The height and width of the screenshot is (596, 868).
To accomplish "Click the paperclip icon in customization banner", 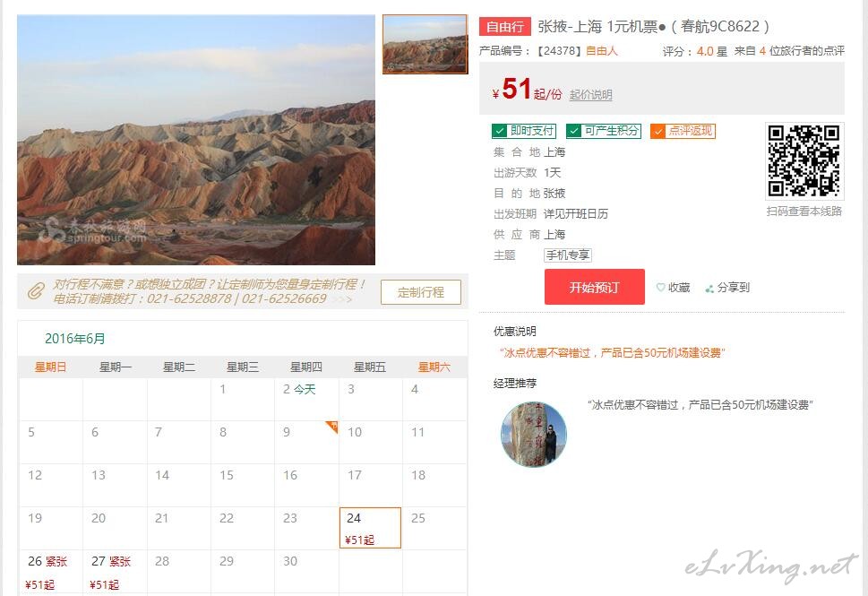I will click(x=36, y=291).
